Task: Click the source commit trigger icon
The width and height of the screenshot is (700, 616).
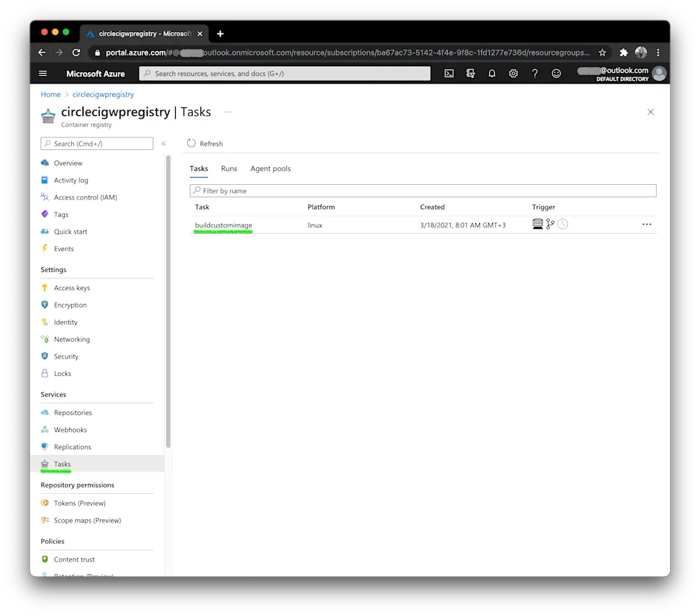Action: (550, 224)
